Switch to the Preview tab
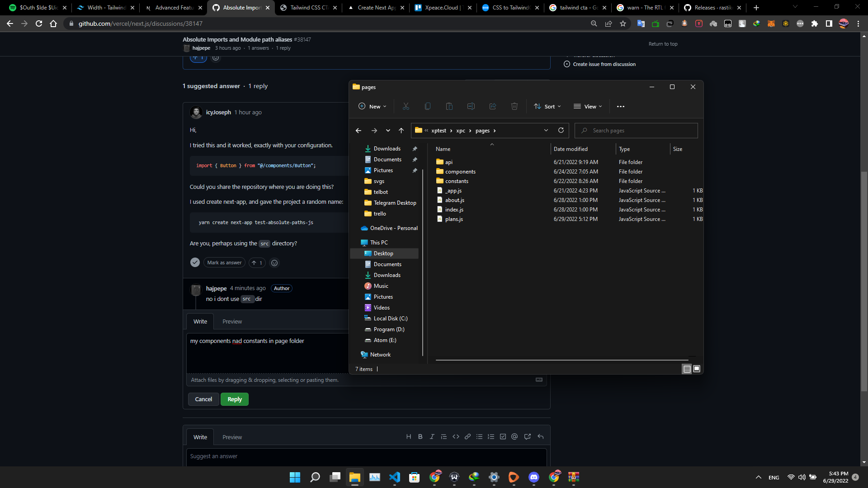868x488 pixels. pyautogui.click(x=232, y=321)
